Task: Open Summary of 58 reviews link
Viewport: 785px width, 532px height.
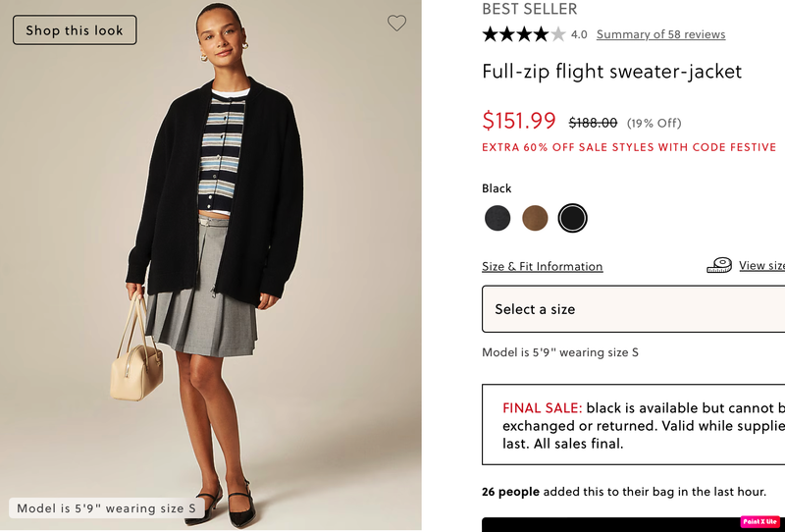Action: click(660, 34)
